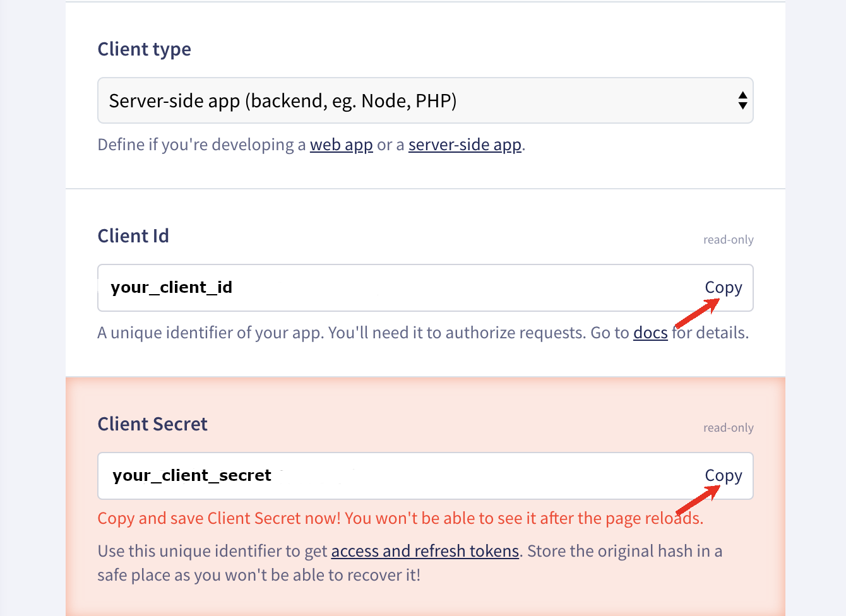Open the "docs" link
846x616 pixels.
click(x=650, y=333)
